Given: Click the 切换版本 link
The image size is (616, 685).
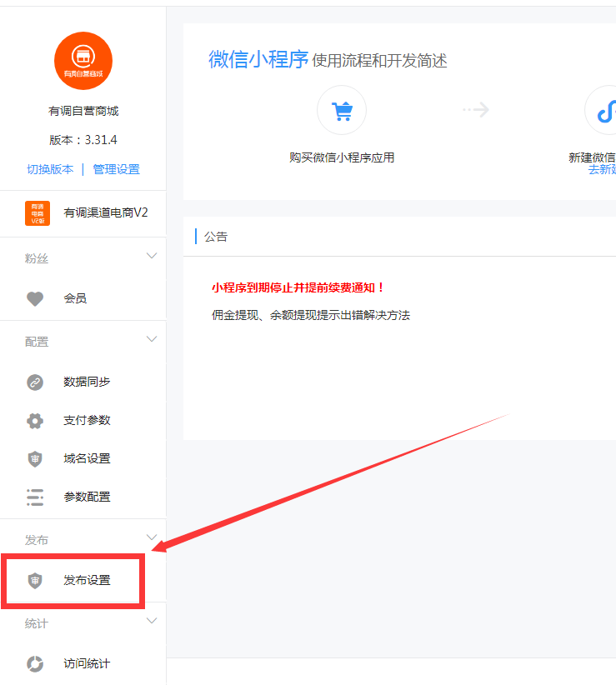Looking at the screenshot, I should tap(50, 169).
